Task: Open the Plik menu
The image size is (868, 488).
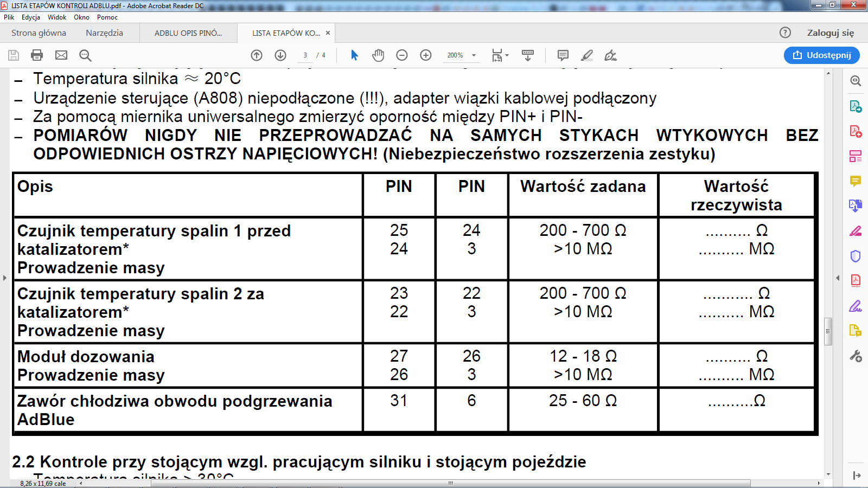Action: coord(9,17)
